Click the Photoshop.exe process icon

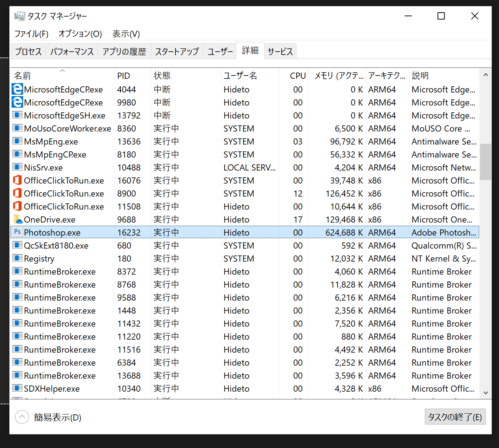[17, 232]
